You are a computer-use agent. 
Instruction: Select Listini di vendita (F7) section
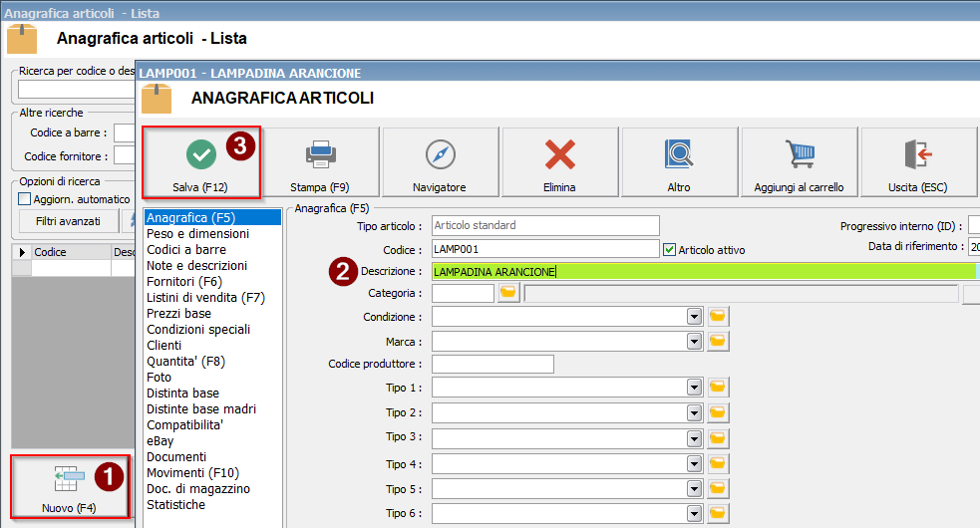(x=205, y=298)
